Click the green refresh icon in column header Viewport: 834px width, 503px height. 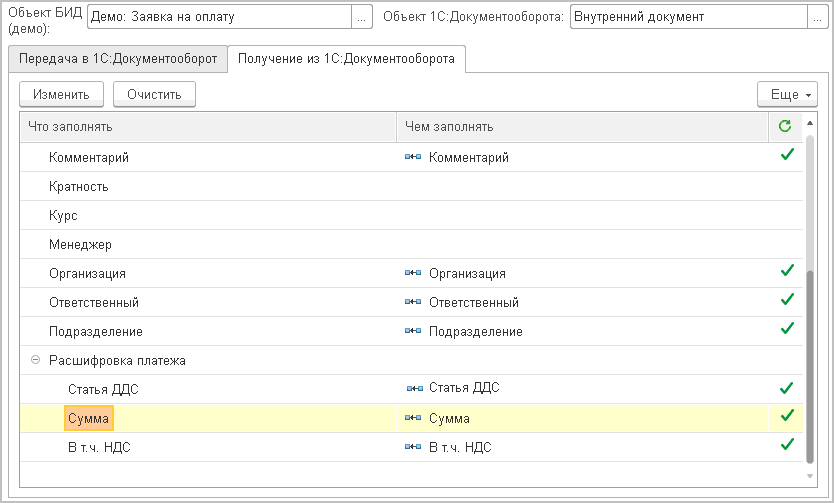coord(785,126)
